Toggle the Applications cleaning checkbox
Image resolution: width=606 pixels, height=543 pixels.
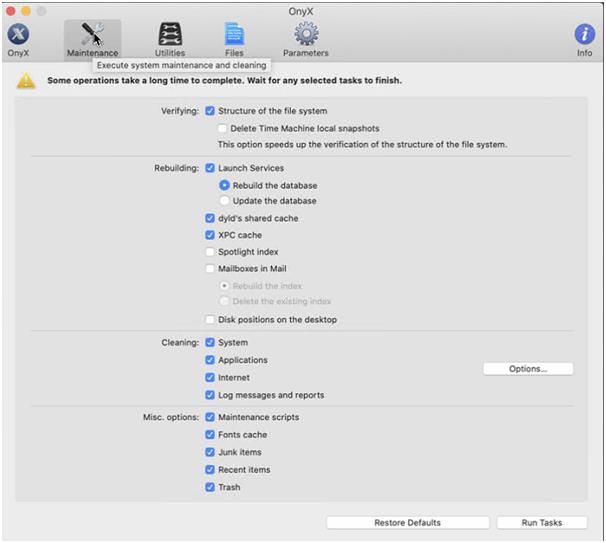(x=210, y=360)
